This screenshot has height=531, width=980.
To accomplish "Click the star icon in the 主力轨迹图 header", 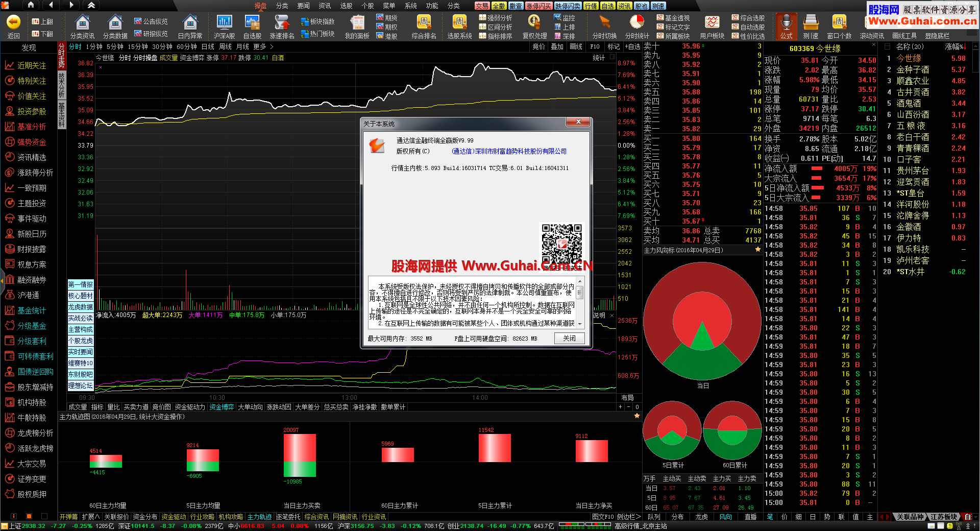I will point(636,416).
